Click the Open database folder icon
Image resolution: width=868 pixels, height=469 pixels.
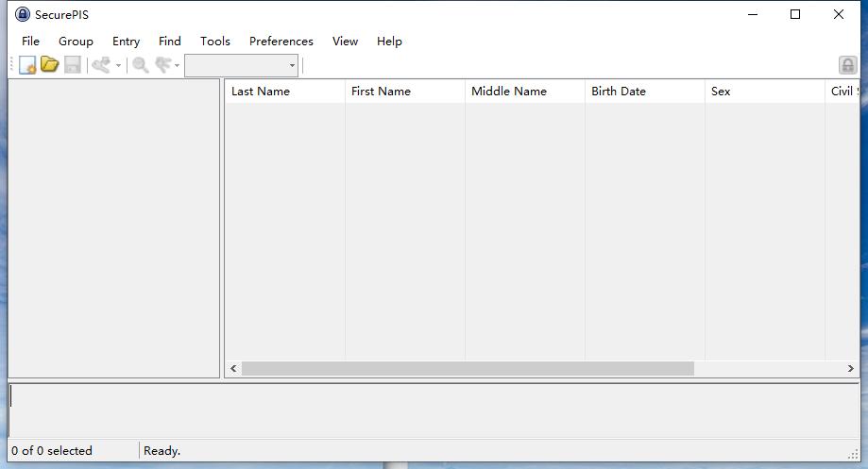coord(50,65)
